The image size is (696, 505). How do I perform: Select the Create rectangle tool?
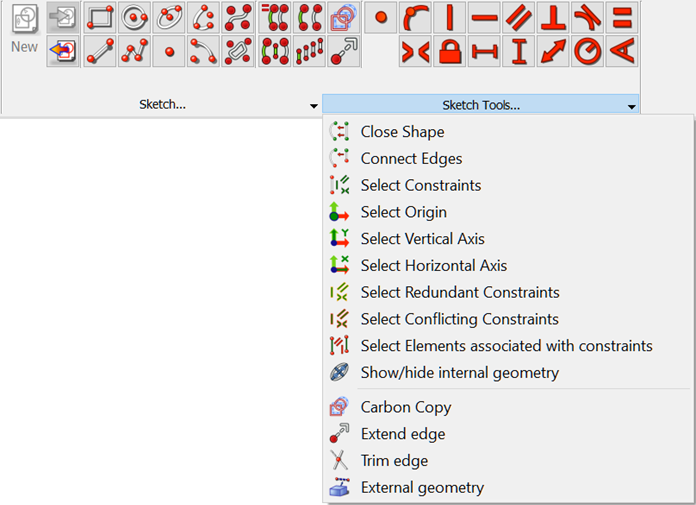[100, 17]
